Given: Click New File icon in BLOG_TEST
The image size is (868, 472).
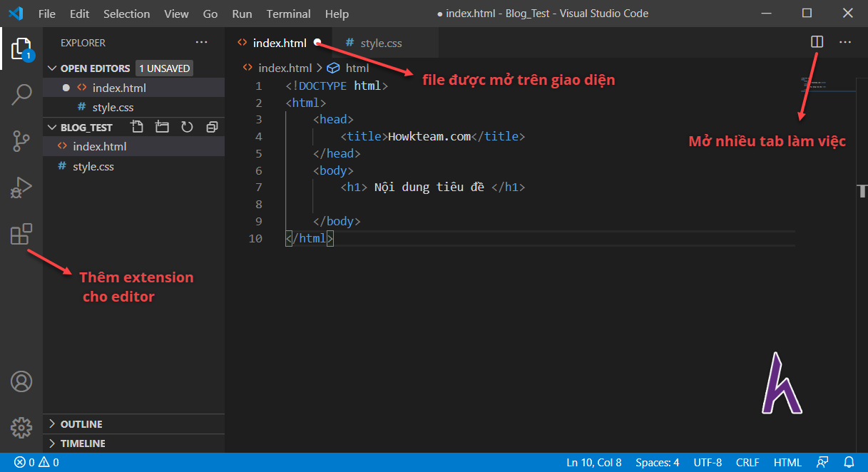Looking at the screenshot, I should [x=137, y=127].
